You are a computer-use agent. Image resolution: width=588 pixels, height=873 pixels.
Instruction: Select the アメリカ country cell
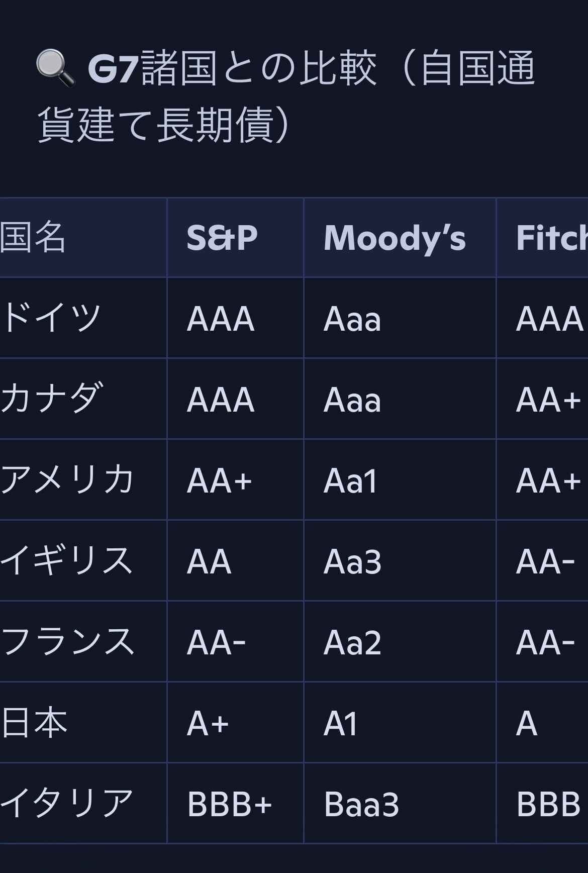[x=67, y=480]
